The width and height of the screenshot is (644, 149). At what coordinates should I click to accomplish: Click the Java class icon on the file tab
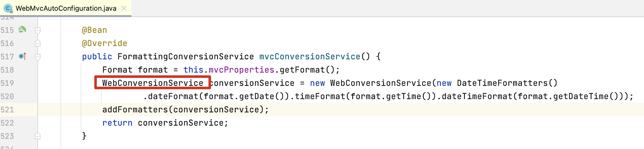click(x=8, y=8)
